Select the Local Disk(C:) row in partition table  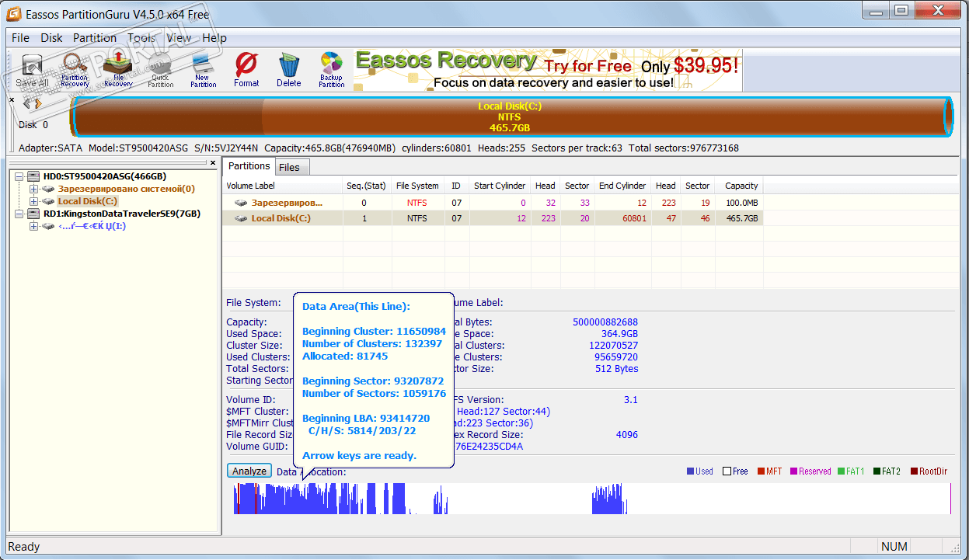(x=281, y=218)
